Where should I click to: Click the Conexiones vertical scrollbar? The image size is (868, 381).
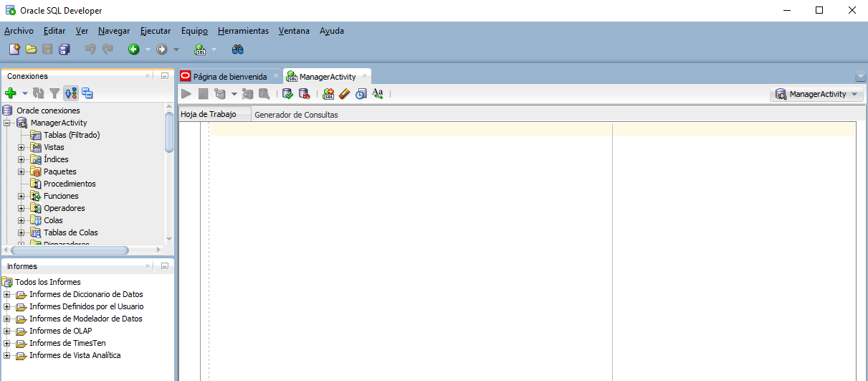[x=169, y=132]
